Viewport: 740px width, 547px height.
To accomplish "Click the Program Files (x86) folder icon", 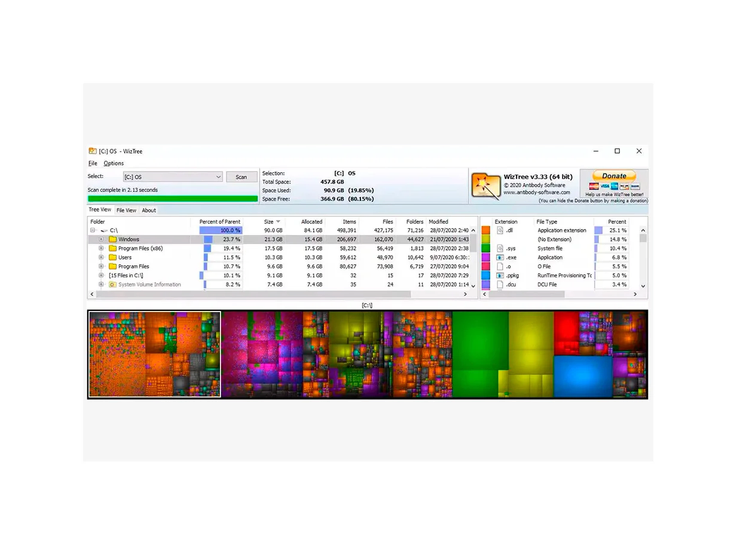I will pyautogui.click(x=113, y=248).
